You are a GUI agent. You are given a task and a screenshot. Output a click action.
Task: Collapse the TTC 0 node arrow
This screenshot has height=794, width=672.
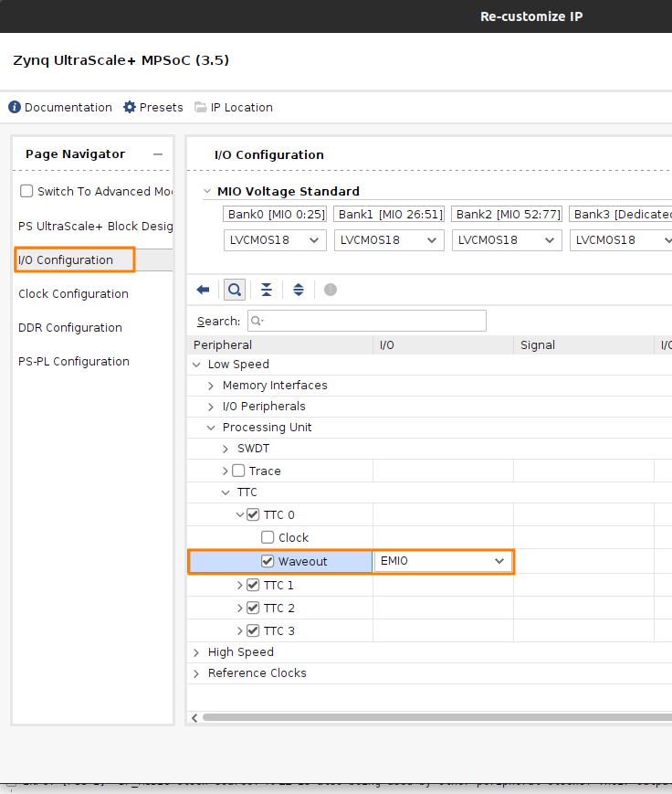coord(240,514)
